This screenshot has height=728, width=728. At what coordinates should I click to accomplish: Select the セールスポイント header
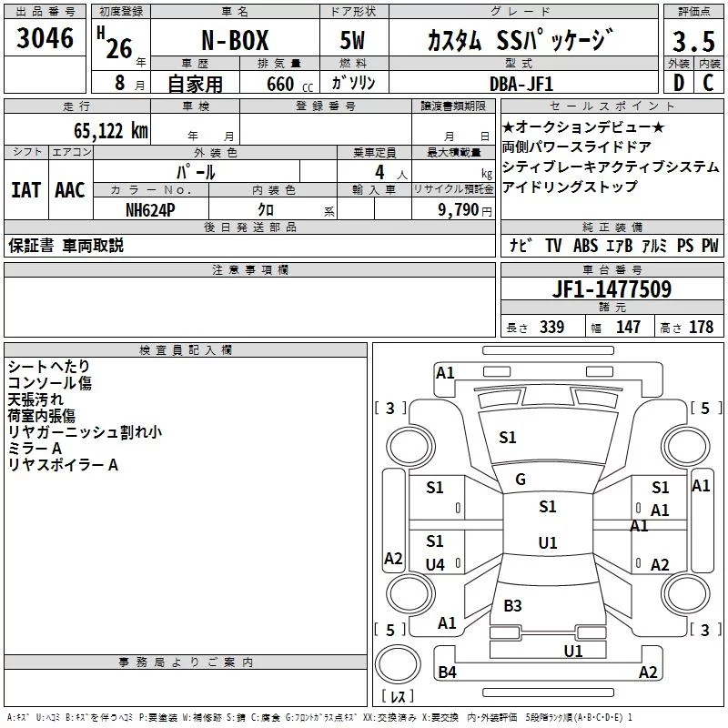tap(612, 106)
